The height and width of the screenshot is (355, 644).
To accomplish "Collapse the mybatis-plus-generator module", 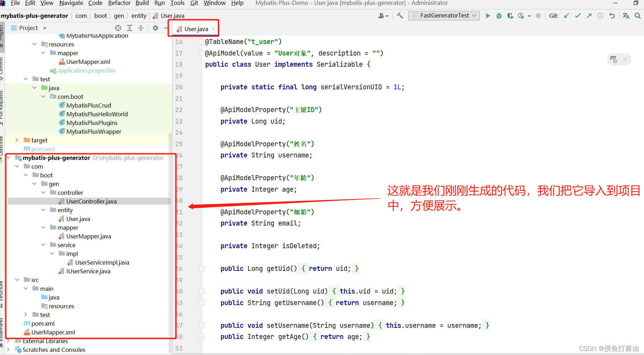I will coord(8,157).
